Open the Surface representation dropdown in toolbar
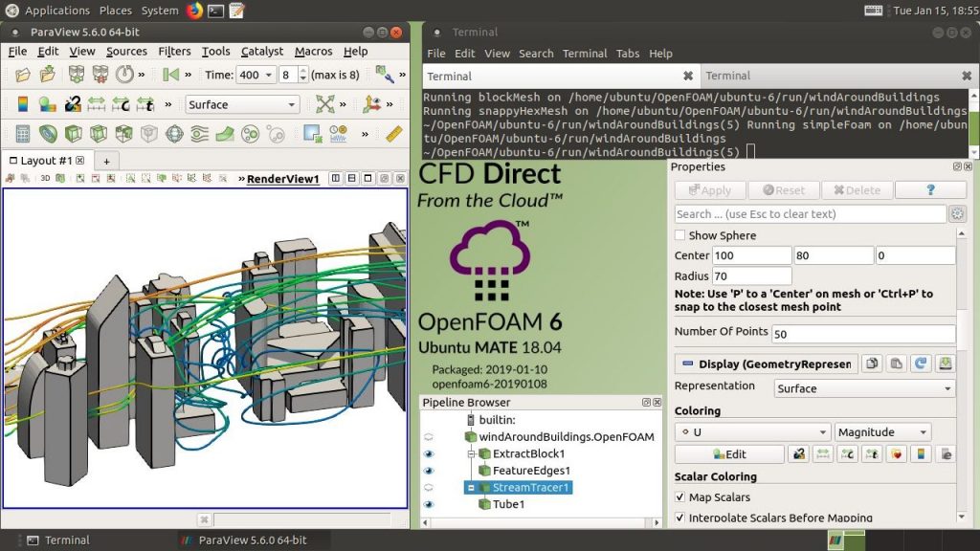 pyautogui.click(x=242, y=104)
